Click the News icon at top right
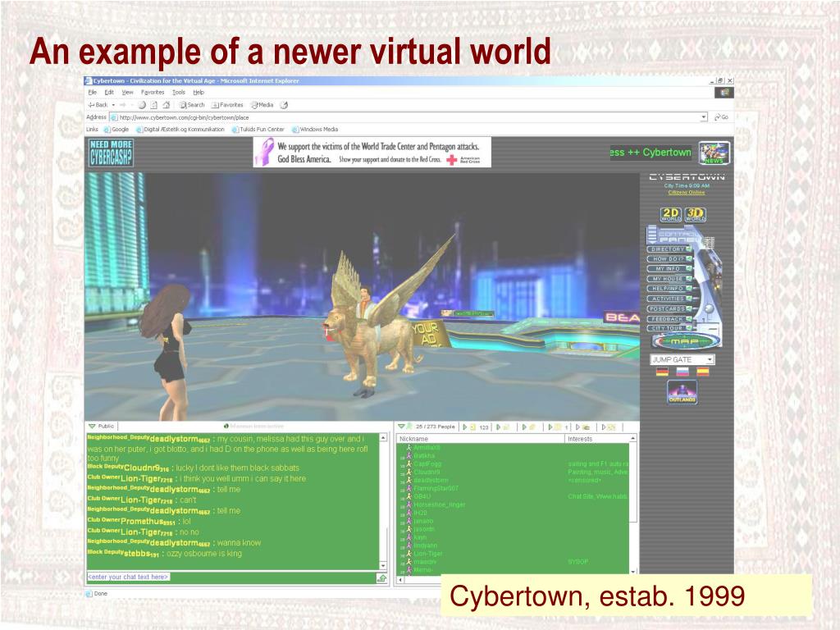The image size is (840, 630). click(x=714, y=153)
